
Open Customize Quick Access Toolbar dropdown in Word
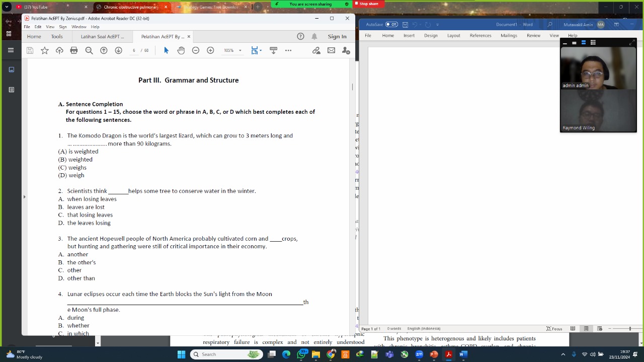click(x=438, y=24)
